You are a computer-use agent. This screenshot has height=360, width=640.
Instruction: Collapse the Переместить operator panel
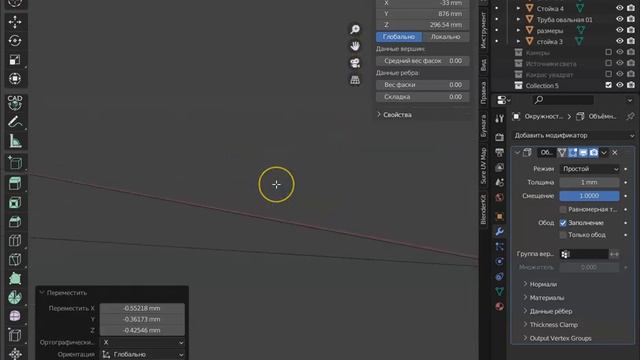42,293
